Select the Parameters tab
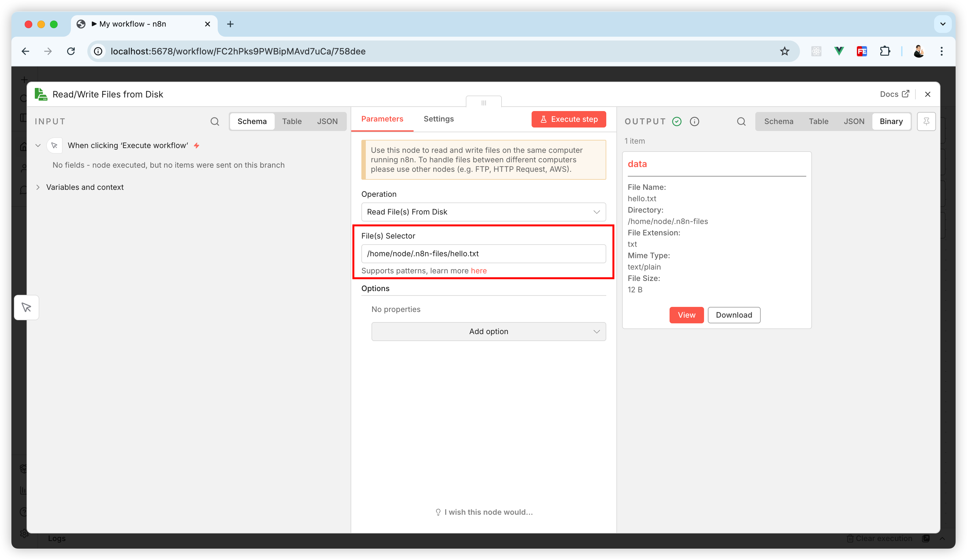 coord(382,119)
